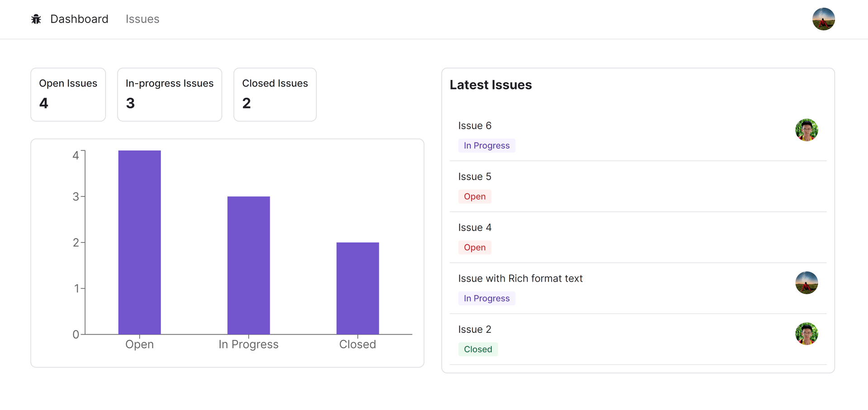
Task: Open the Closed Issues summary card
Action: (275, 94)
